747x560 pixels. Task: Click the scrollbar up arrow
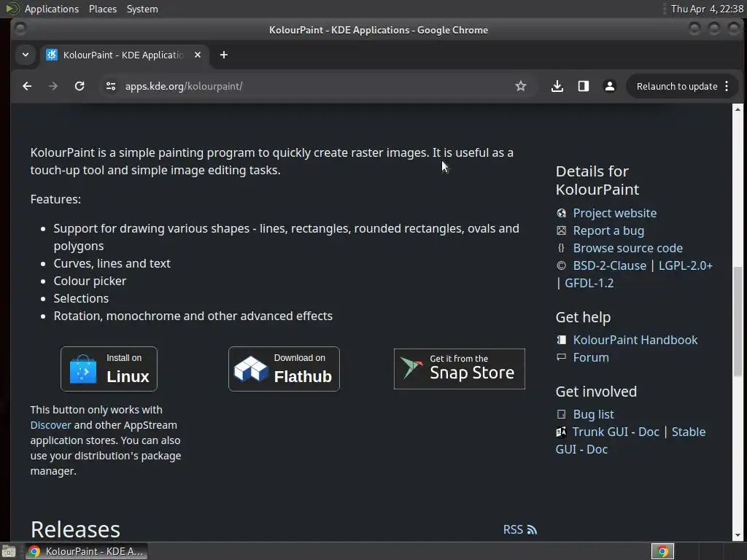pos(738,109)
